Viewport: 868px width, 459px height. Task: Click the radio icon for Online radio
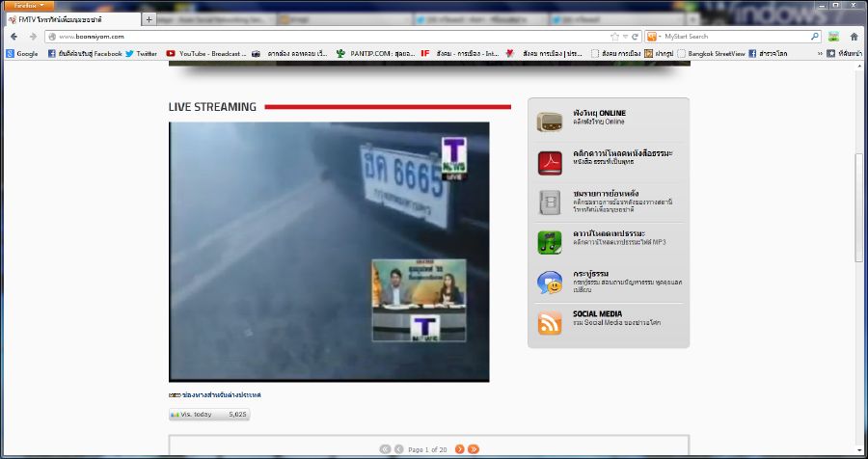(x=549, y=121)
